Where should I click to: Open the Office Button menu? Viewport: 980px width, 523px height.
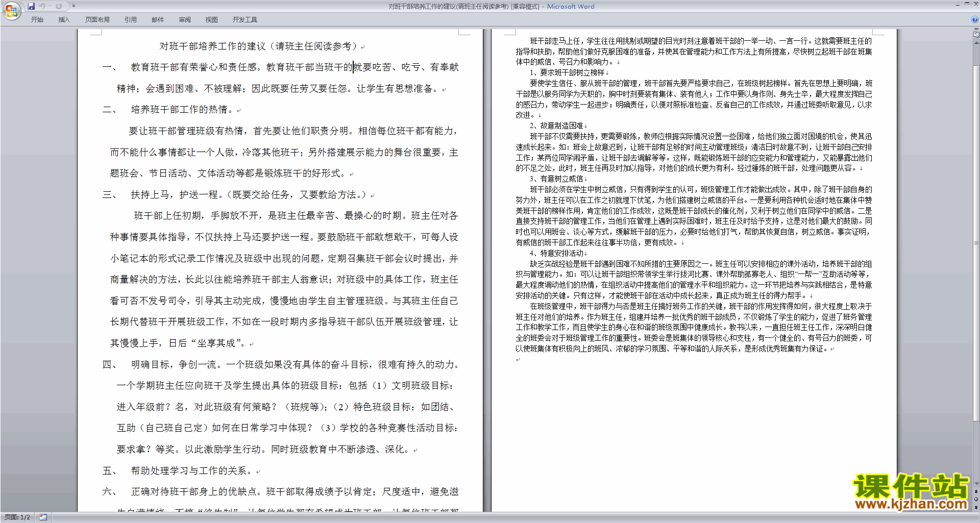click(11, 11)
